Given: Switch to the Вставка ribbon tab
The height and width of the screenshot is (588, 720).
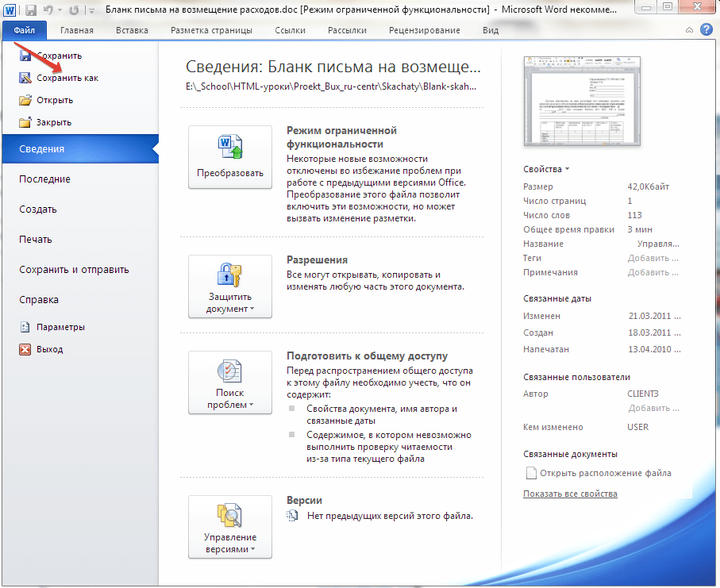Looking at the screenshot, I should (132, 30).
